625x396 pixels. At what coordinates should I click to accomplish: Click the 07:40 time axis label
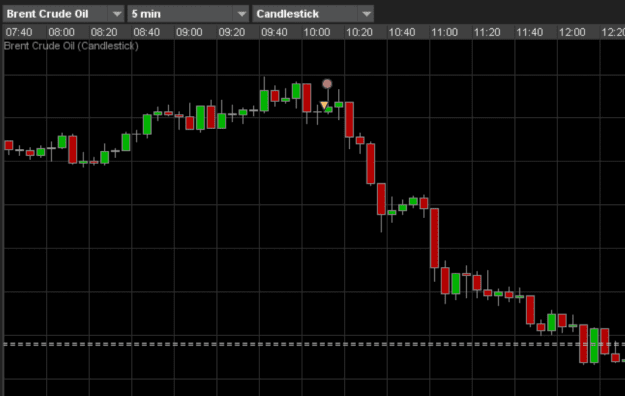(19, 32)
